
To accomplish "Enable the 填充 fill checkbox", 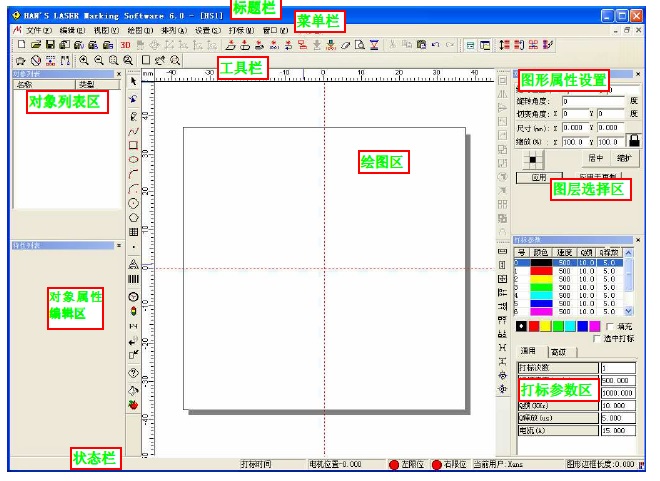I will (x=612, y=326).
